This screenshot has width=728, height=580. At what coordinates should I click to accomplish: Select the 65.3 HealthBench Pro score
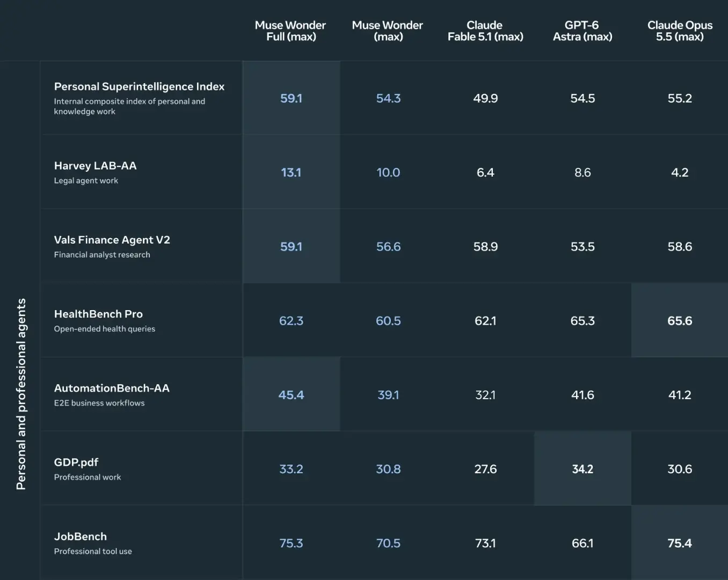click(583, 321)
